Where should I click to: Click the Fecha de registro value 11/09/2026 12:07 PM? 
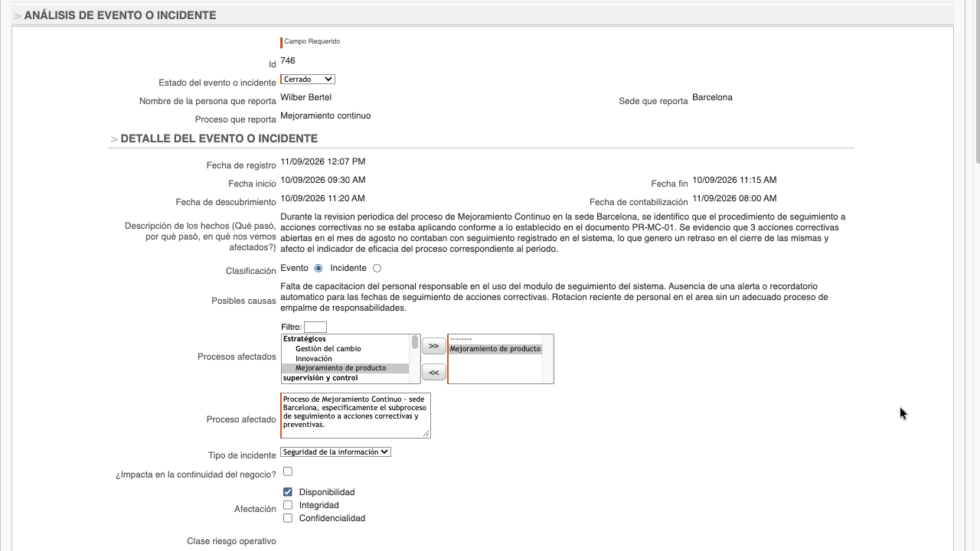(x=323, y=161)
